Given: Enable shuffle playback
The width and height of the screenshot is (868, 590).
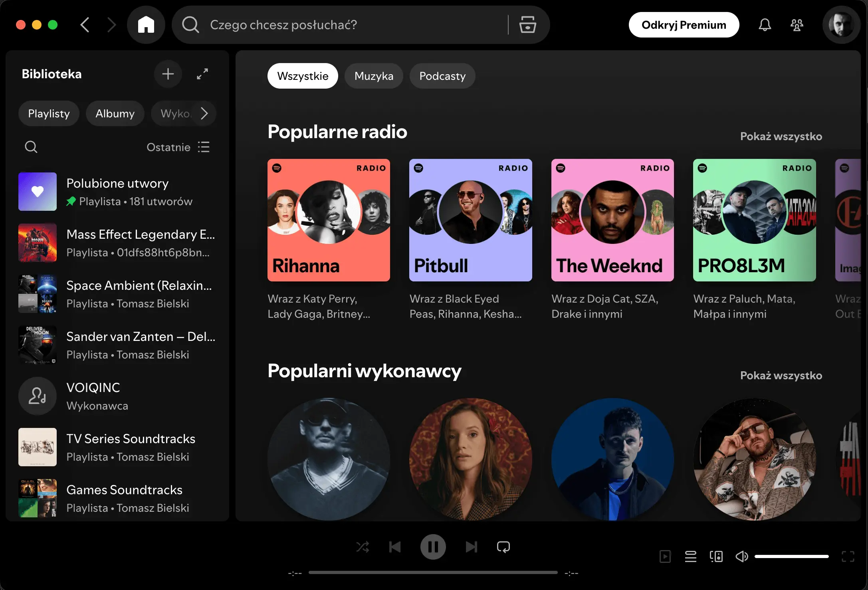Looking at the screenshot, I should coord(363,547).
